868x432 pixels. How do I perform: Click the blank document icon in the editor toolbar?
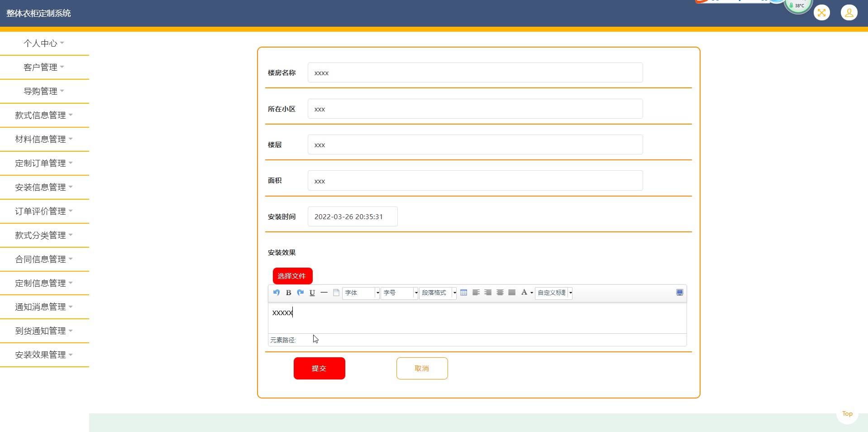[x=336, y=293]
